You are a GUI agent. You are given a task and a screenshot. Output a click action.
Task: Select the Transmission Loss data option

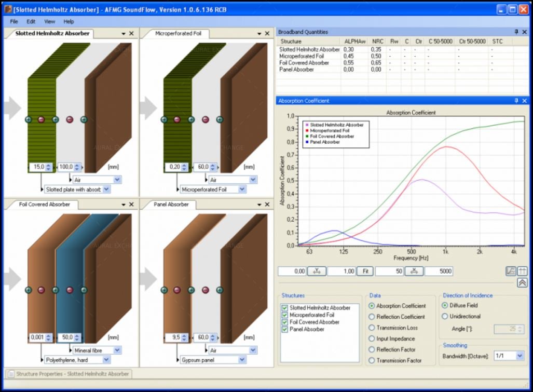(x=372, y=328)
